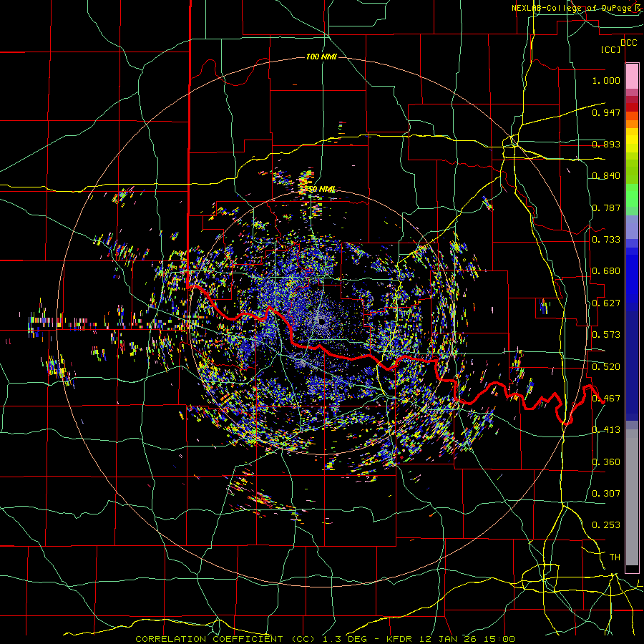The height and width of the screenshot is (644, 644).
Task: Click the KFDR station identifier
Action: [x=399, y=639]
